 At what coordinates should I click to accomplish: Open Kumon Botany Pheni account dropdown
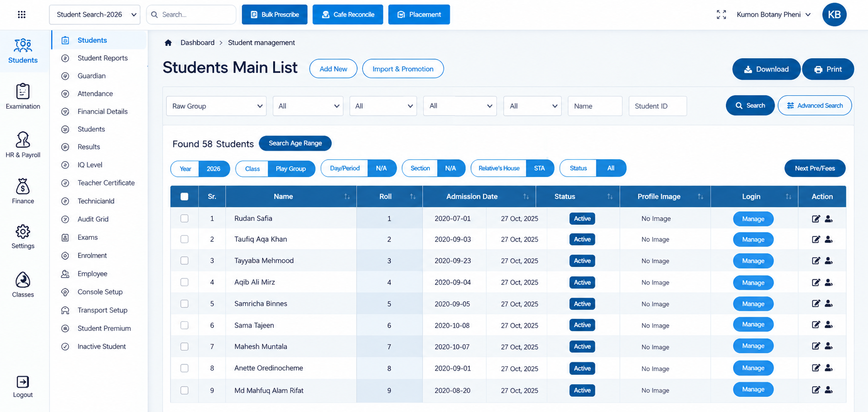coord(774,14)
